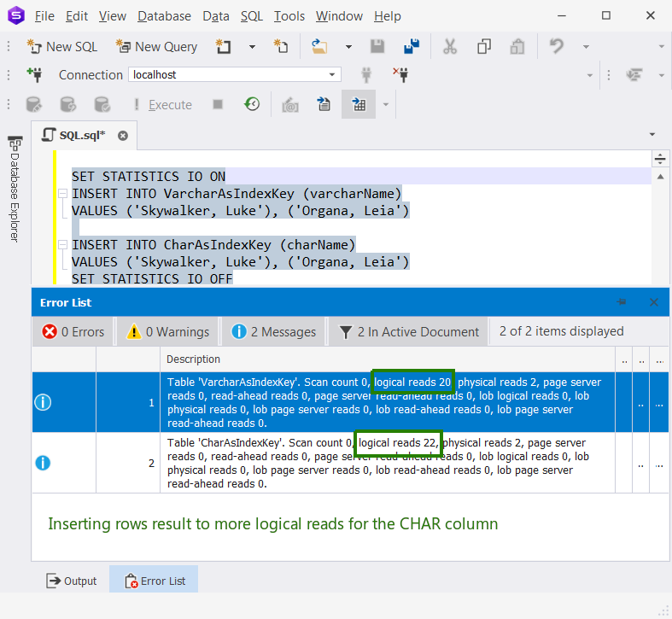Open the Connection localhost combo box
Viewport: 672px width, 619px height.
pos(235,74)
